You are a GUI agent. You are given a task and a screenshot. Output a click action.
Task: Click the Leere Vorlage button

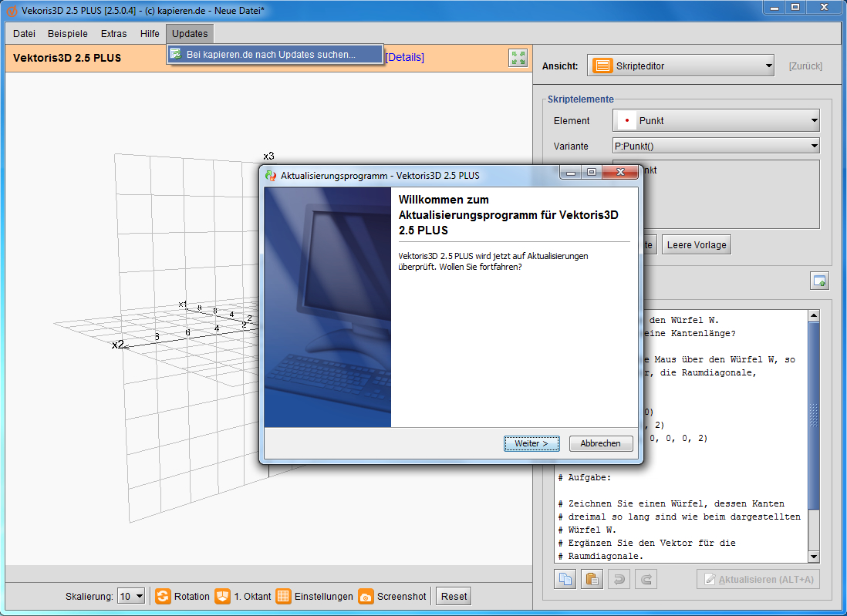click(697, 244)
